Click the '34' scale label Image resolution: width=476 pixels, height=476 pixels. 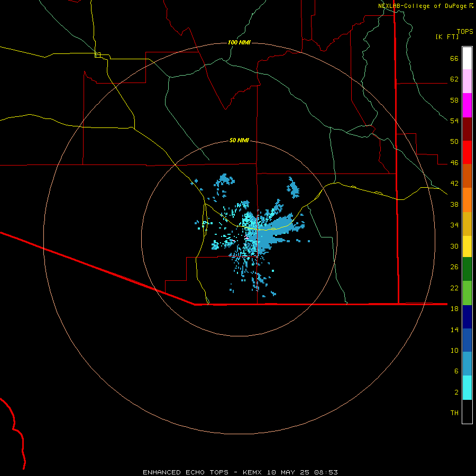454,225
